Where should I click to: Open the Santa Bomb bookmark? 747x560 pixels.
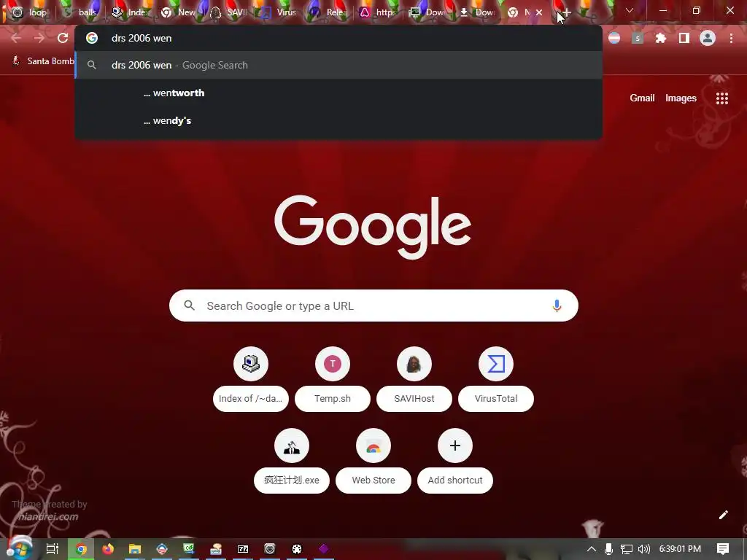(x=43, y=61)
